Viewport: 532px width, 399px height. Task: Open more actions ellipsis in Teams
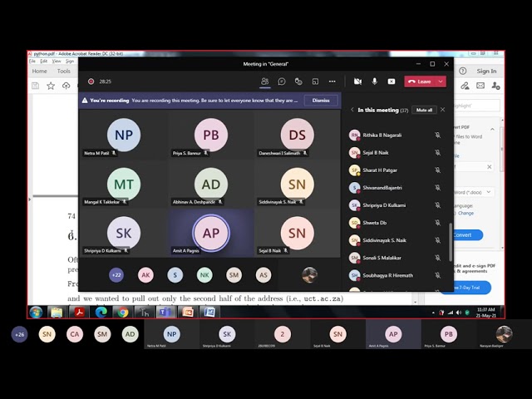pyautogui.click(x=332, y=81)
